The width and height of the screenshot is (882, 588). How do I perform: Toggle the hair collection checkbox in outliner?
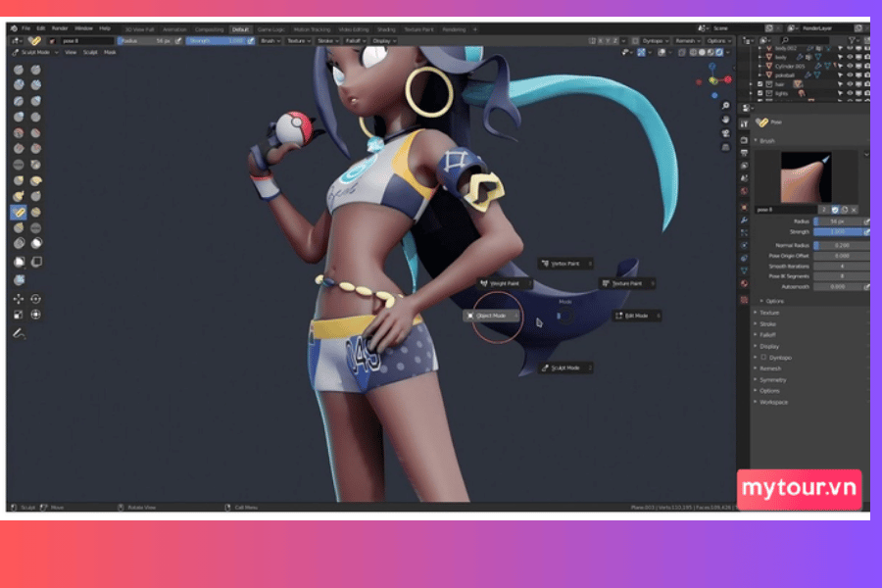(x=759, y=84)
